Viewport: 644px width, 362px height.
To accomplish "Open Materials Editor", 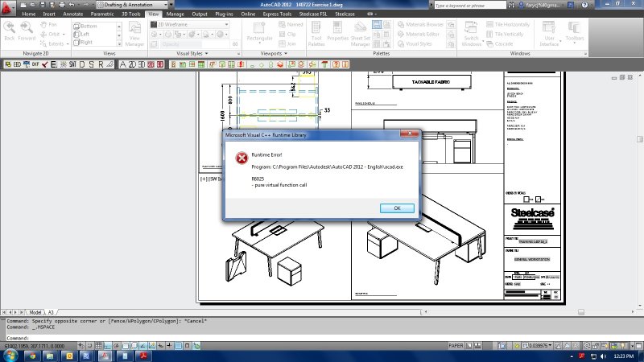I will point(419,34).
